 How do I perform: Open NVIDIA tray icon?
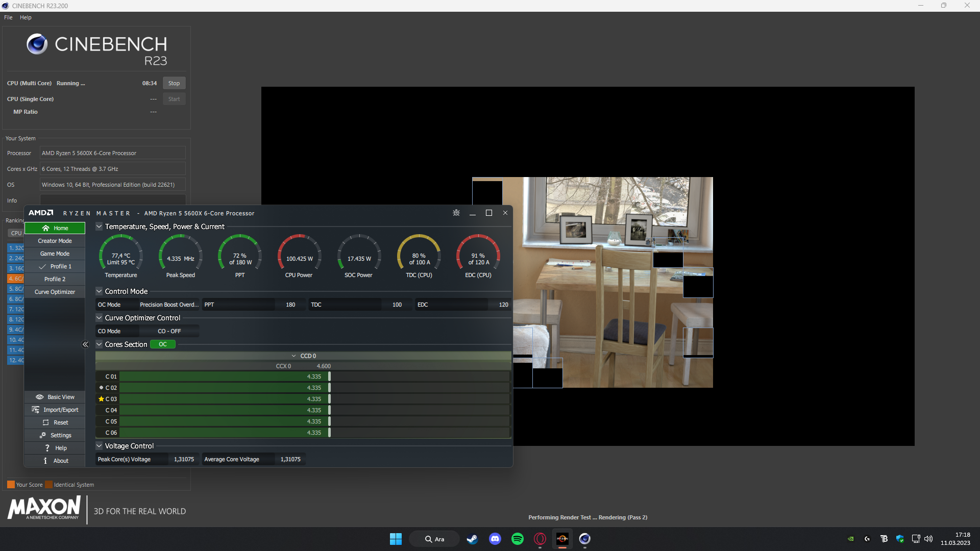pyautogui.click(x=851, y=539)
